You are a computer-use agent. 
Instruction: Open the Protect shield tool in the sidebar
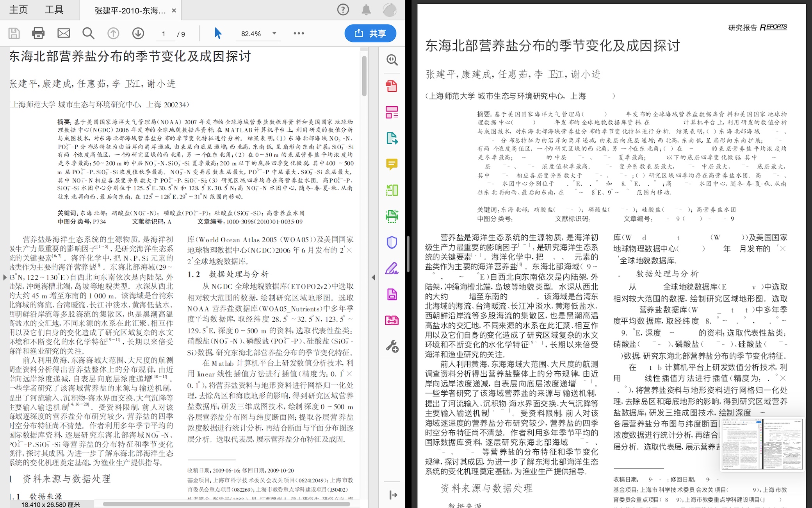[x=392, y=242]
